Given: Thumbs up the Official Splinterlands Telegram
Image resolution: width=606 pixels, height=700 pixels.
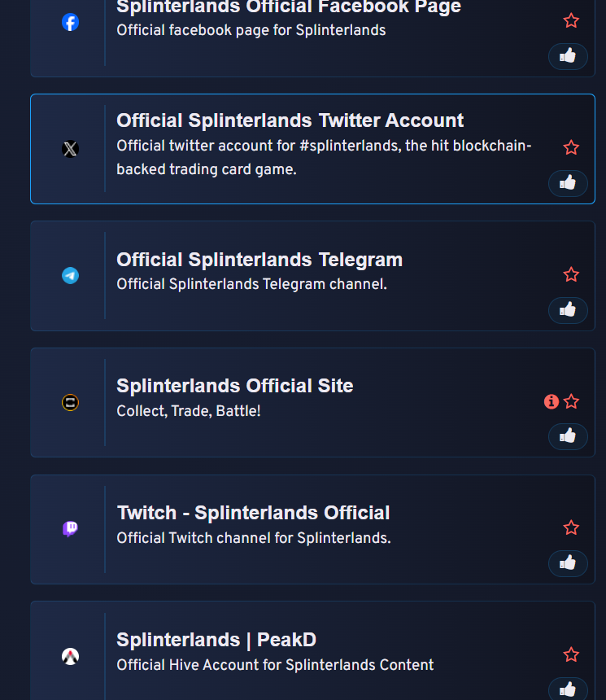Looking at the screenshot, I should click(x=568, y=310).
